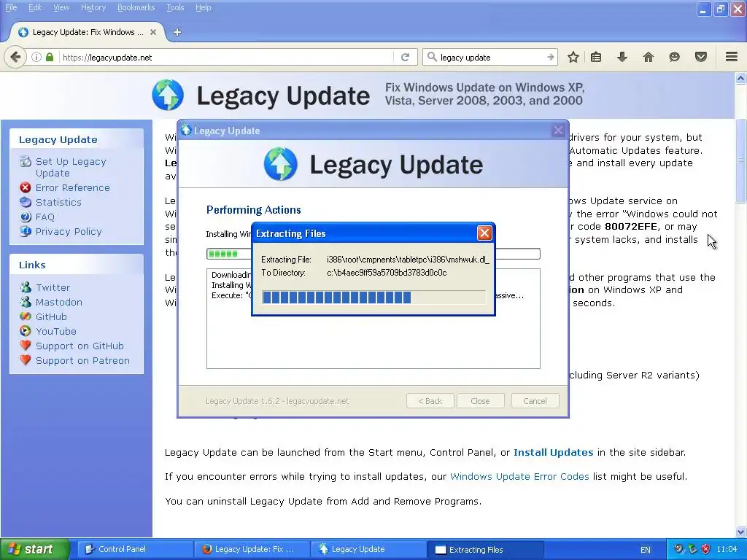The width and height of the screenshot is (747, 560).
Task: Click the Cancel button in installer
Action: [x=535, y=401]
